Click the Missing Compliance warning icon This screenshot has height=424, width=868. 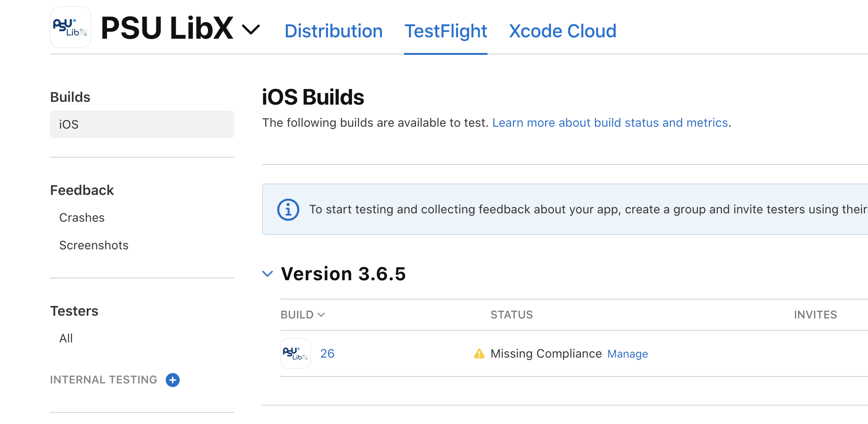click(x=479, y=353)
